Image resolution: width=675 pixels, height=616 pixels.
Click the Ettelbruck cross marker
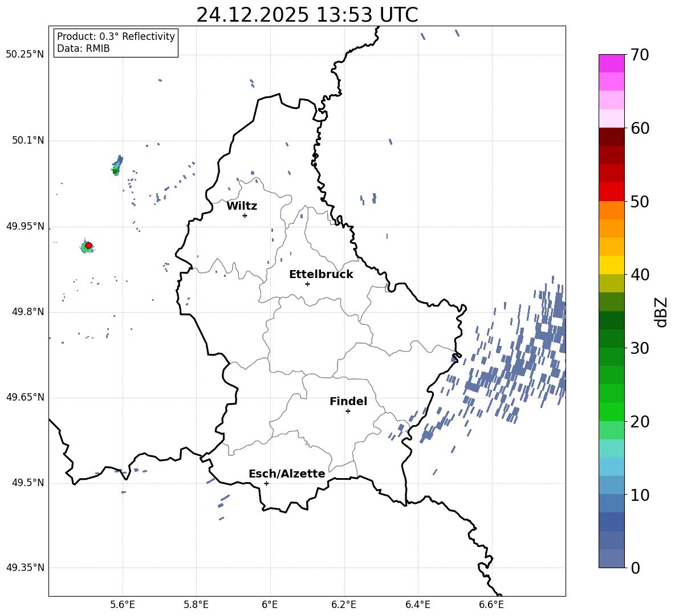click(307, 284)
